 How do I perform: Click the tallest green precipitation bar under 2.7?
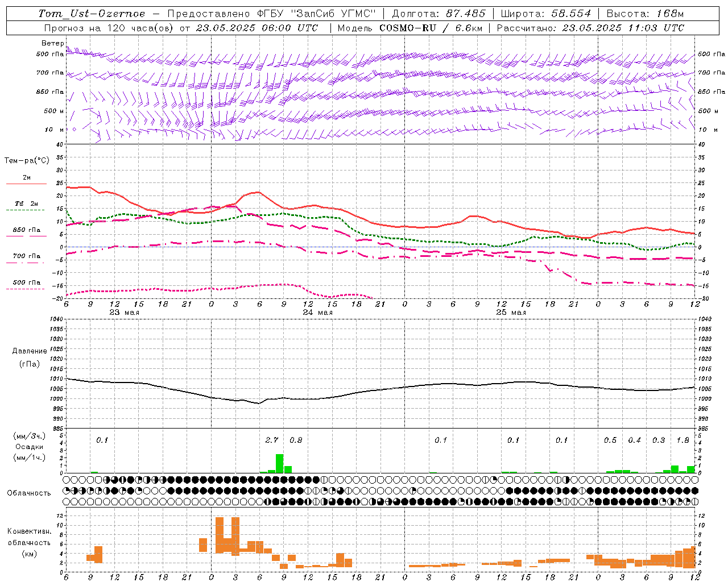point(280,463)
